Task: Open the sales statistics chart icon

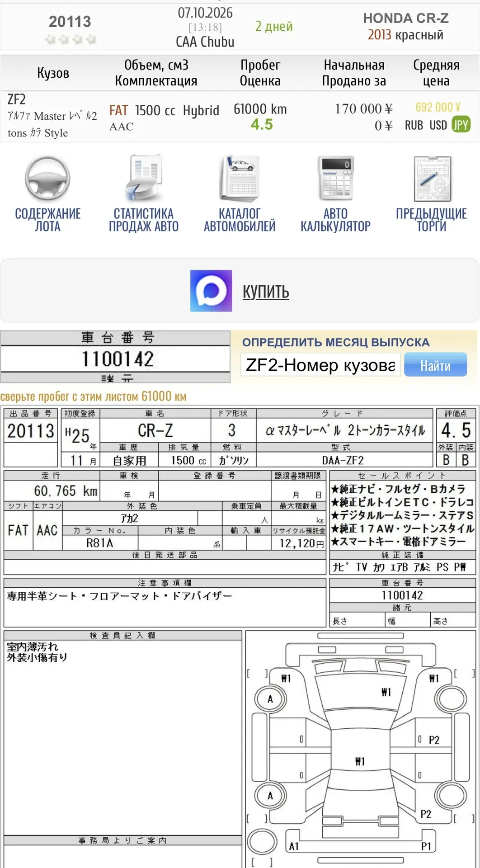Action: click(144, 179)
